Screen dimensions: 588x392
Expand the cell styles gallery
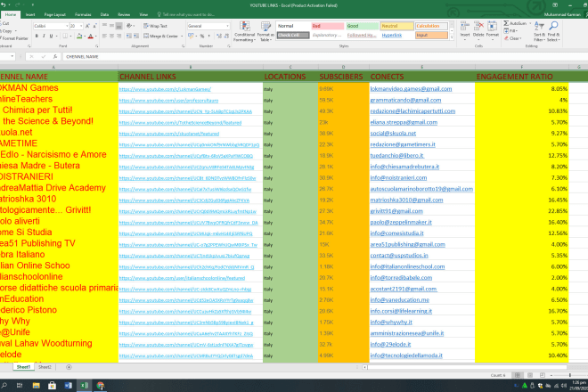(452, 38)
